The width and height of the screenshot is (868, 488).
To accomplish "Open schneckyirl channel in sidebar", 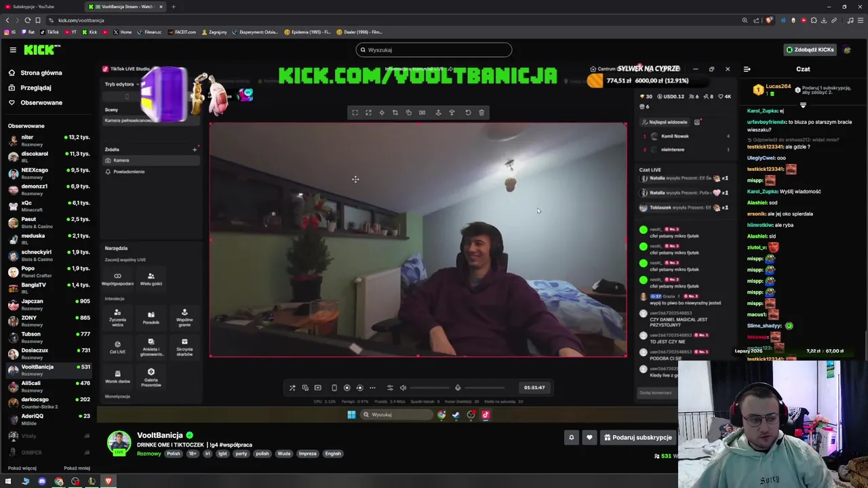I will (47, 255).
